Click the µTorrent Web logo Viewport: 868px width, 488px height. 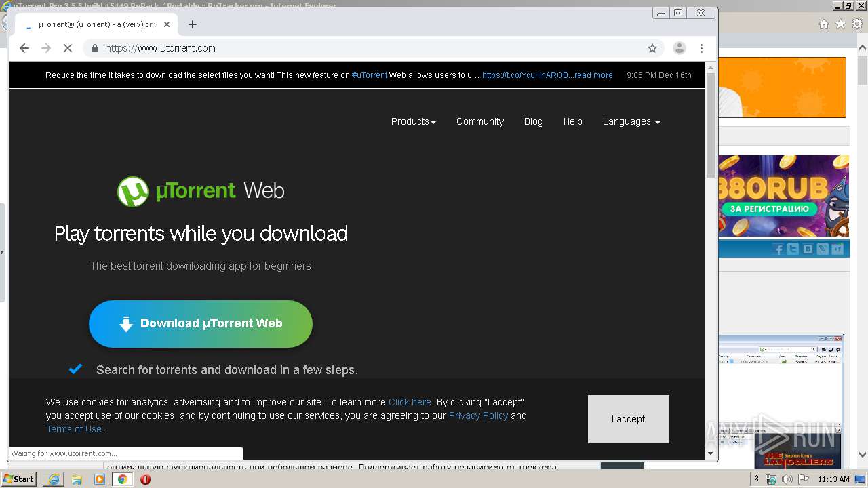click(x=201, y=191)
